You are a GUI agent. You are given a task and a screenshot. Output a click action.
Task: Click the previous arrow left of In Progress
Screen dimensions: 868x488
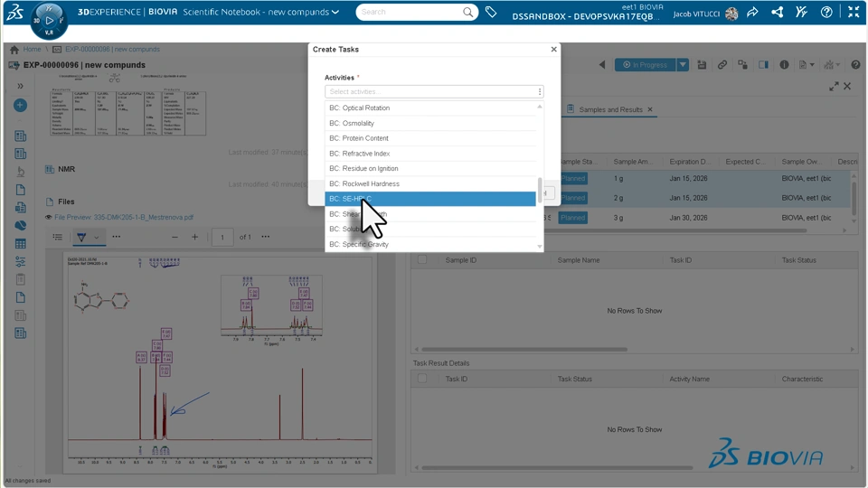click(602, 65)
